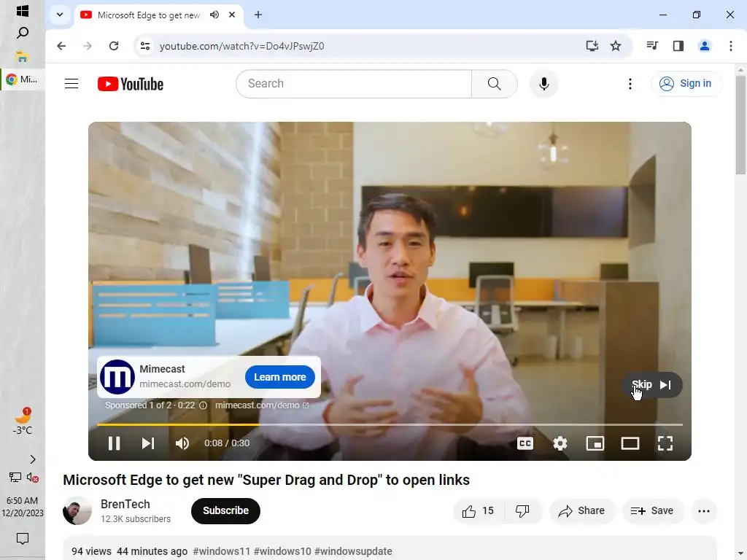
Task: Click the magnifier search submit button
Action: [495, 84]
